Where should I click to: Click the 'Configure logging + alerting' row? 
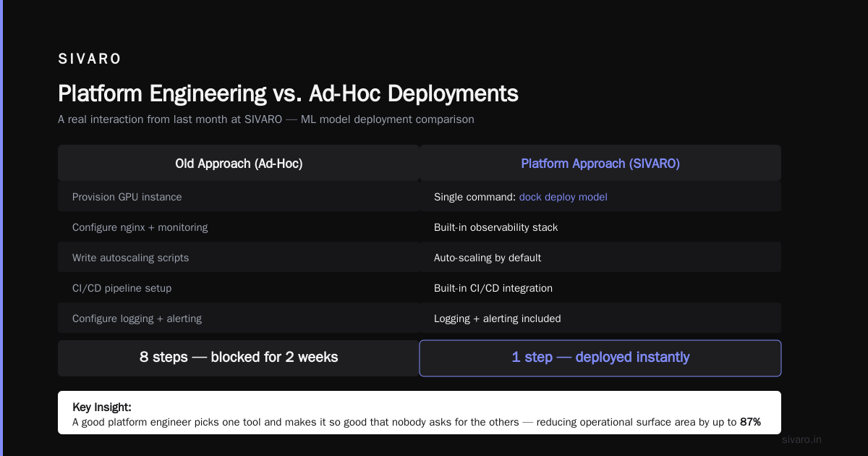[239, 318]
